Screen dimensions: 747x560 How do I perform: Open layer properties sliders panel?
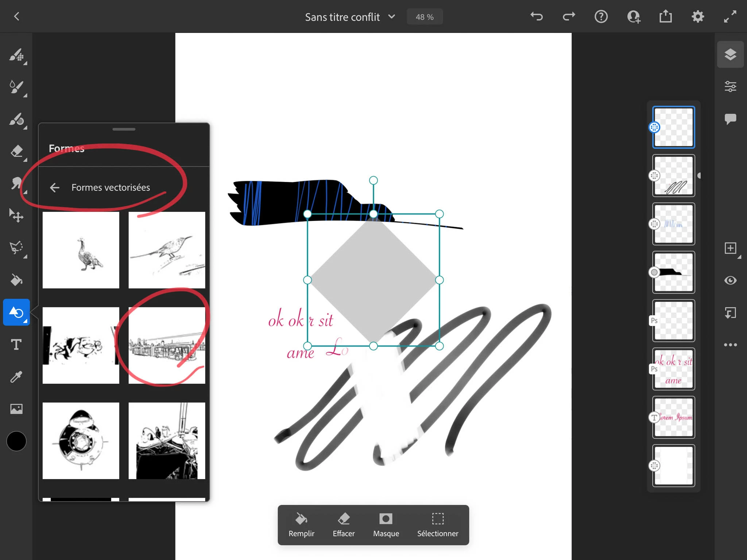coord(730,86)
